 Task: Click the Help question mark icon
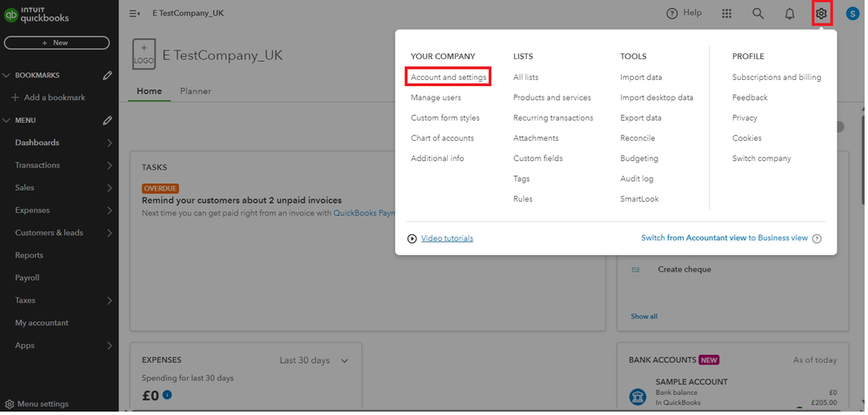[672, 13]
